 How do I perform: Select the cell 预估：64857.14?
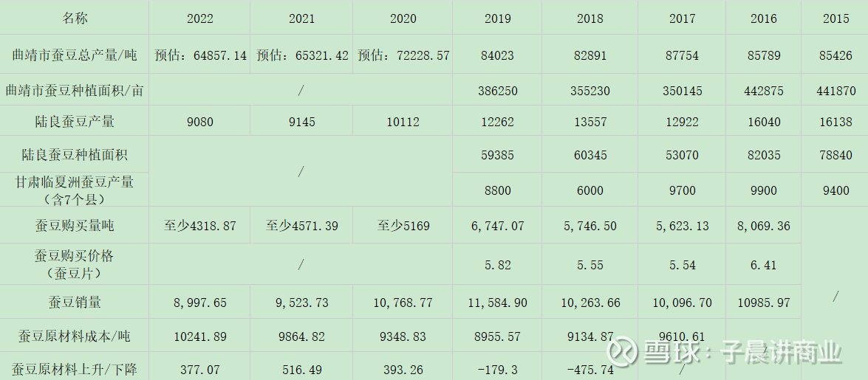point(200,55)
